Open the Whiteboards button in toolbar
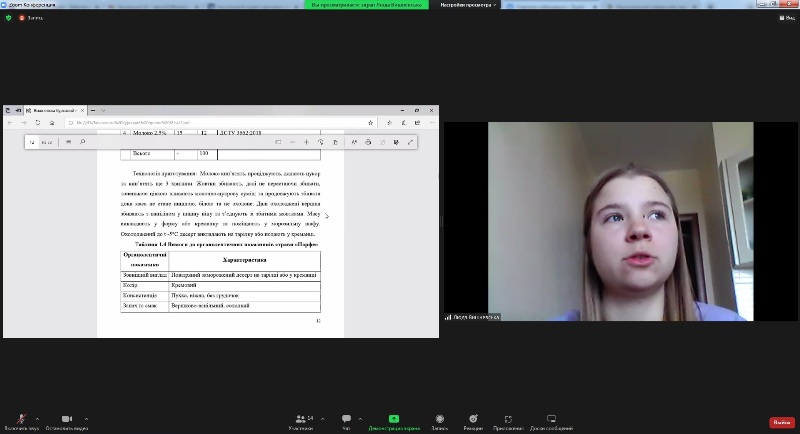800x434 pixels. (x=551, y=420)
